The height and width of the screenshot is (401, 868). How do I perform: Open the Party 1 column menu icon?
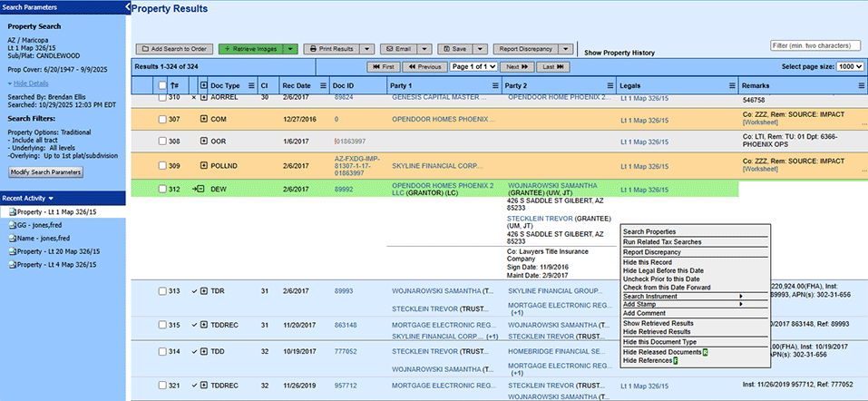coord(493,85)
